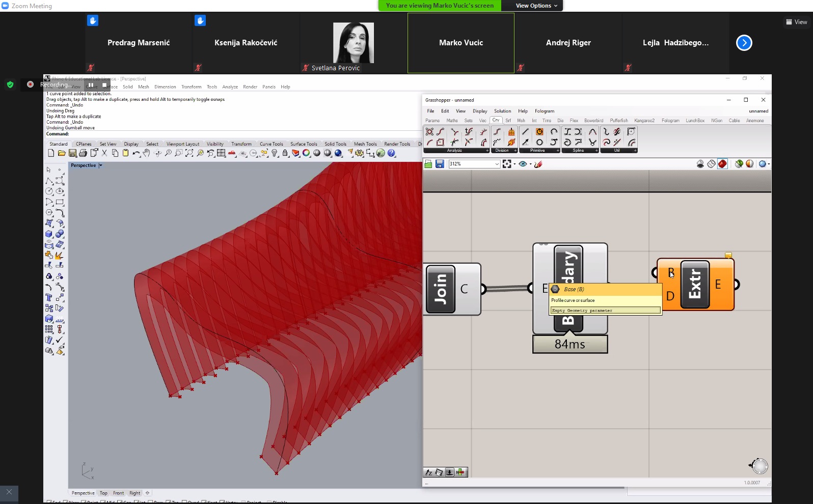Click the Sketch brush icon in Grasshopper toolbar
The height and width of the screenshot is (504, 813).
click(538, 164)
